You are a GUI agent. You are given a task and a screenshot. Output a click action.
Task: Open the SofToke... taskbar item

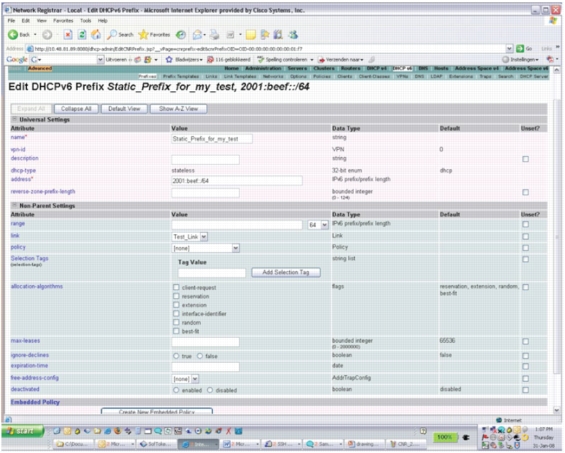tap(157, 444)
